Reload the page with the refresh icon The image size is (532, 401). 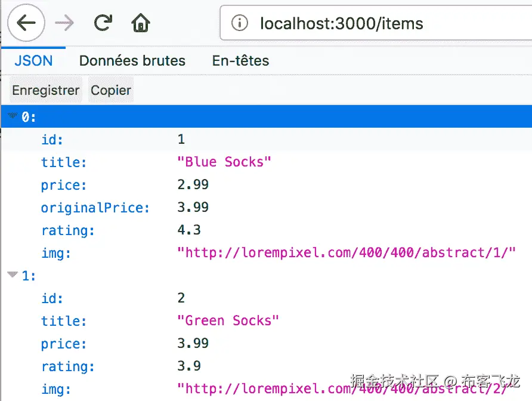(103, 23)
